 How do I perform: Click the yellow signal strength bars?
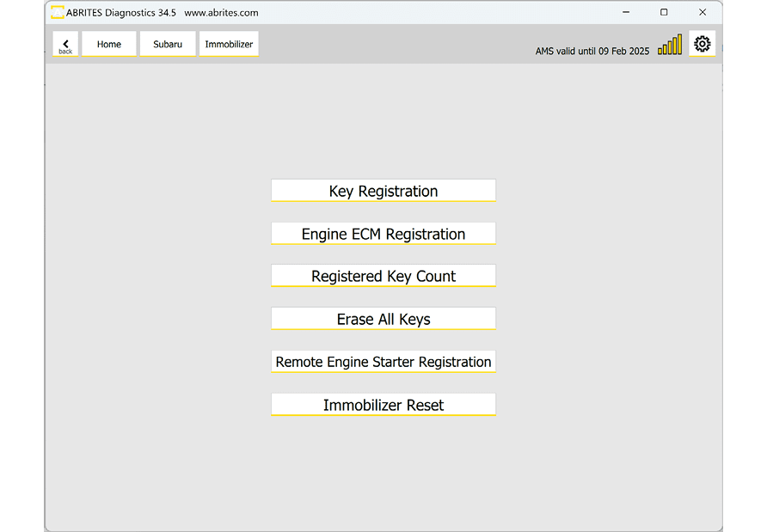[x=670, y=46]
